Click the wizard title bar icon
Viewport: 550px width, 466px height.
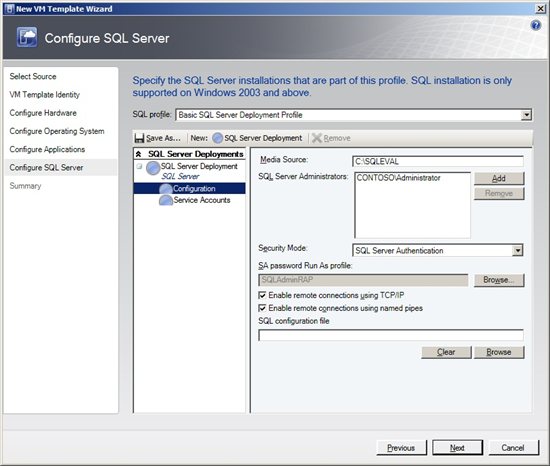tap(10, 9)
